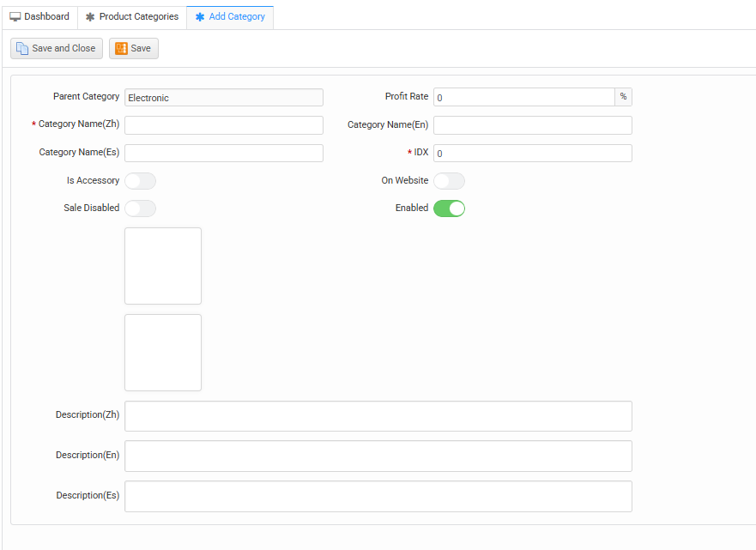Switch to the Dashboard tab
The image size is (756, 550).
click(39, 17)
